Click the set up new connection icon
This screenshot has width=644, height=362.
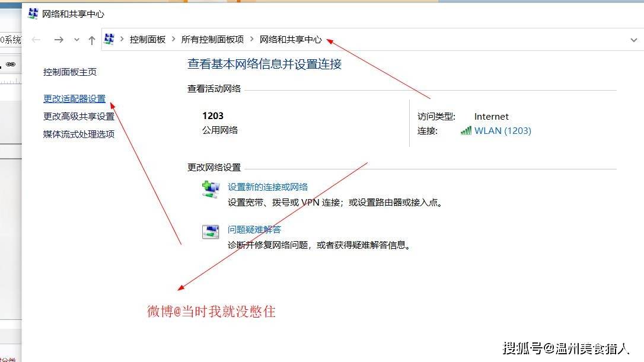[211, 189]
